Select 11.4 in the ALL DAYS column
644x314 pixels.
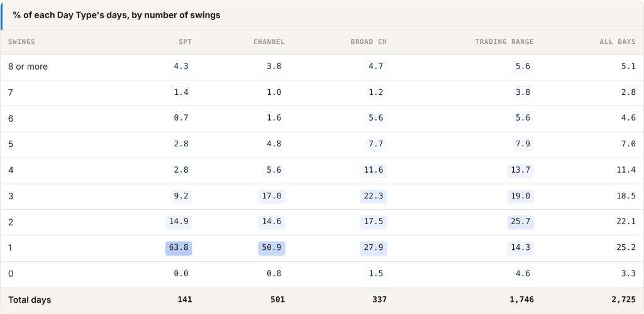626,170
